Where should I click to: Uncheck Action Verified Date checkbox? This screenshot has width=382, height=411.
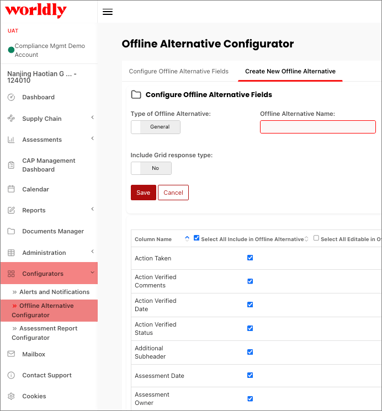[250, 305]
